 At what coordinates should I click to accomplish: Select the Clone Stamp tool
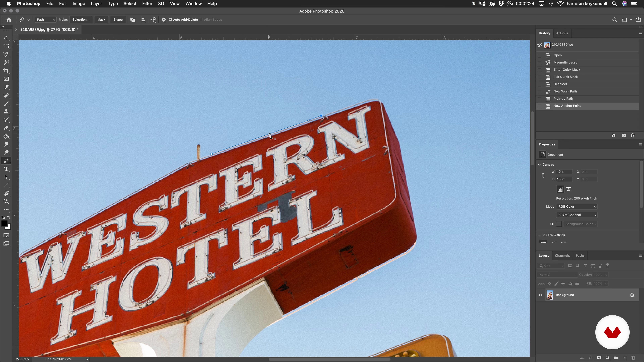(x=6, y=112)
